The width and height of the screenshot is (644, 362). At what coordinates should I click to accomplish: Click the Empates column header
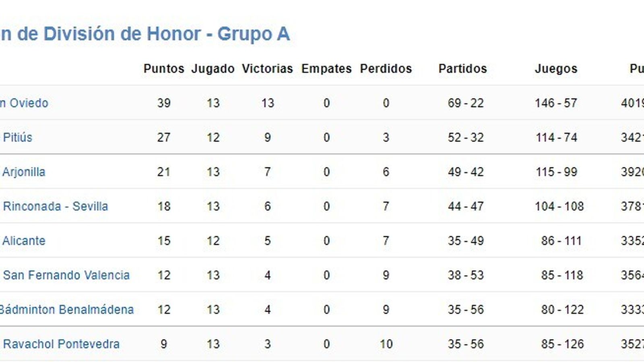point(326,69)
